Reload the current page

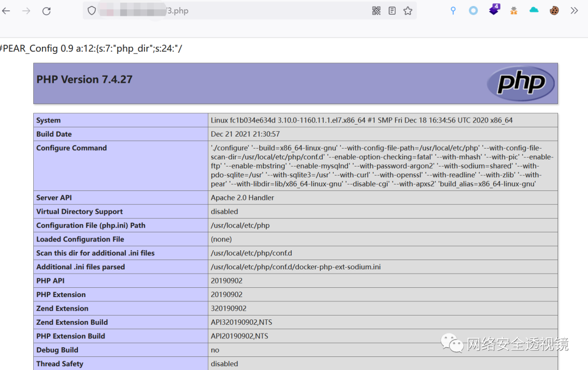(x=46, y=11)
